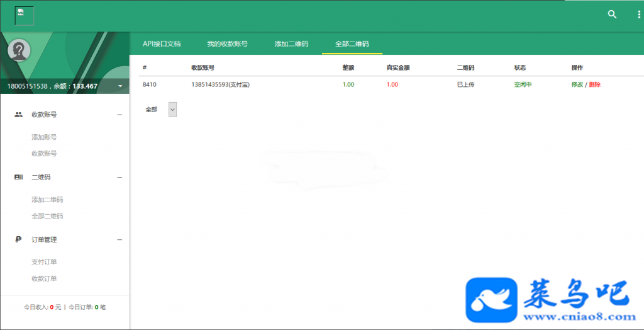644x330 pixels.
Task: Open the vertical three-dot menu
Action: pos(639,14)
